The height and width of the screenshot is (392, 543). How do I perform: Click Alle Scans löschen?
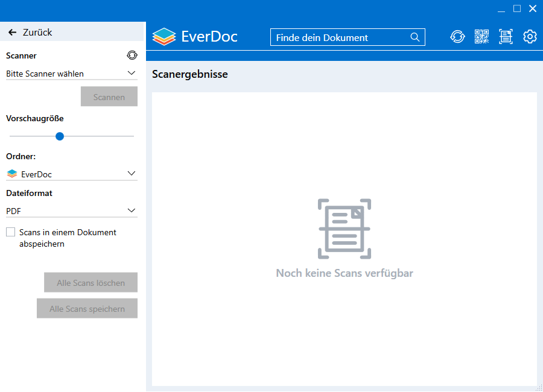[91, 282]
